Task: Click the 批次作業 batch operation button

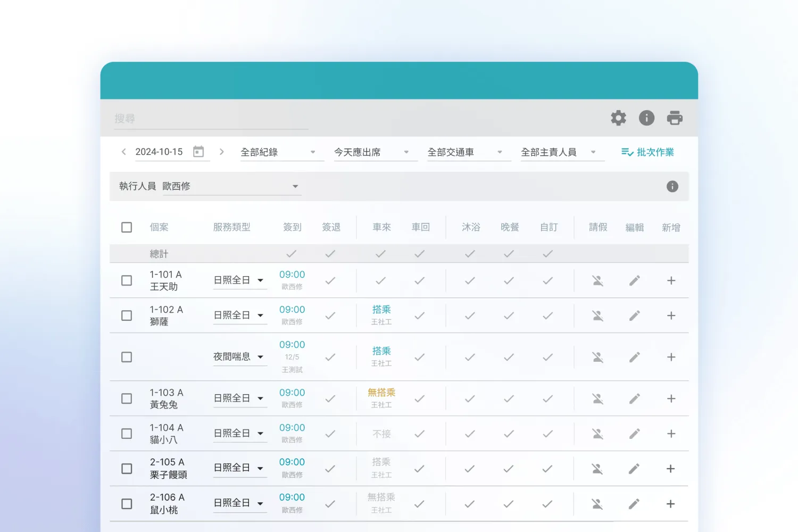Action: pos(647,152)
